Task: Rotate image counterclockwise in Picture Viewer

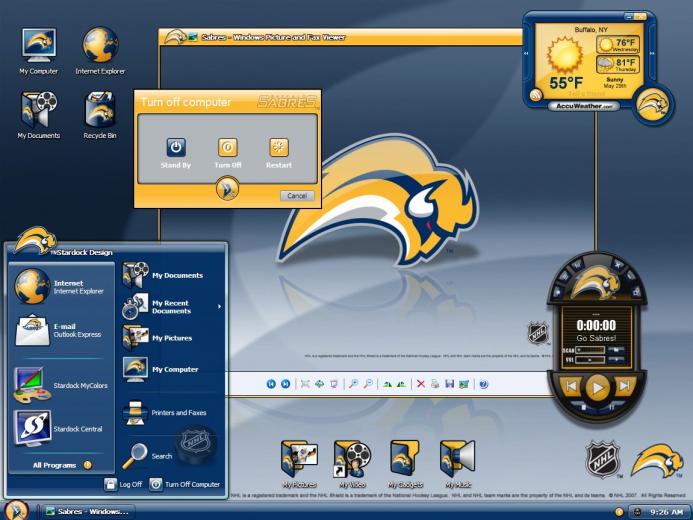Action: pyautogui.click(x=401, y=384)
